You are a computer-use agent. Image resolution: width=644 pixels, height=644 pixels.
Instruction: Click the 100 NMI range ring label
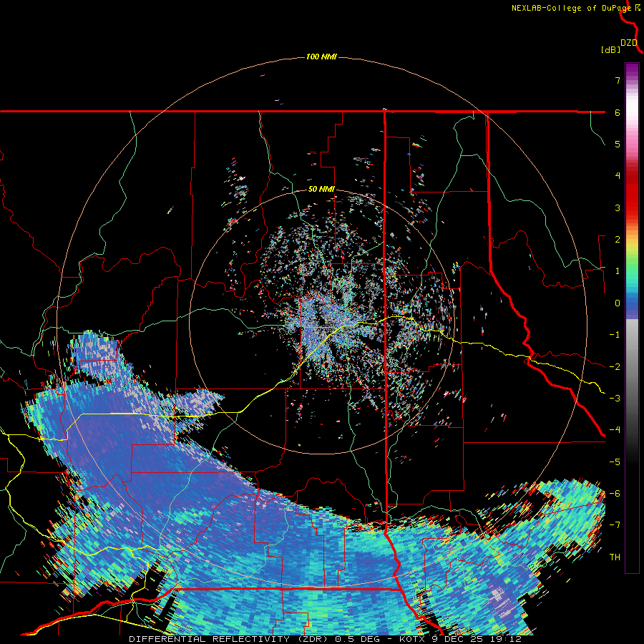tap(321, 57)
